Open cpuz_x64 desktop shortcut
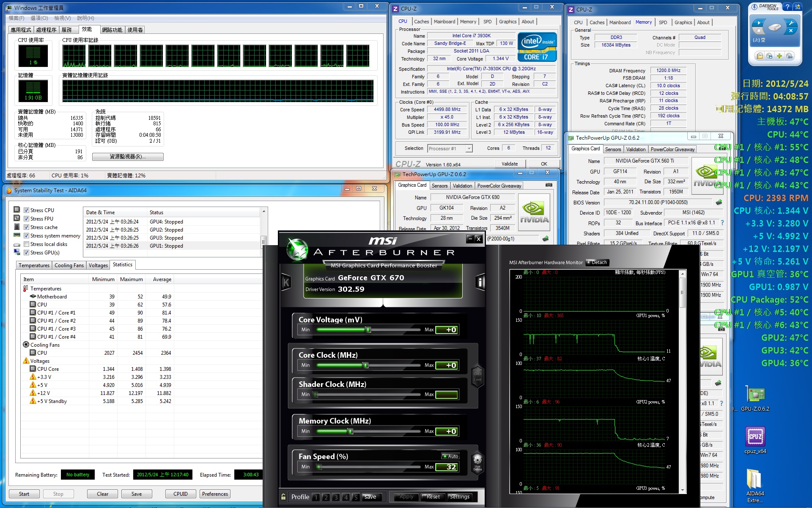Screen dimensions: 812x508 (755, 440)
